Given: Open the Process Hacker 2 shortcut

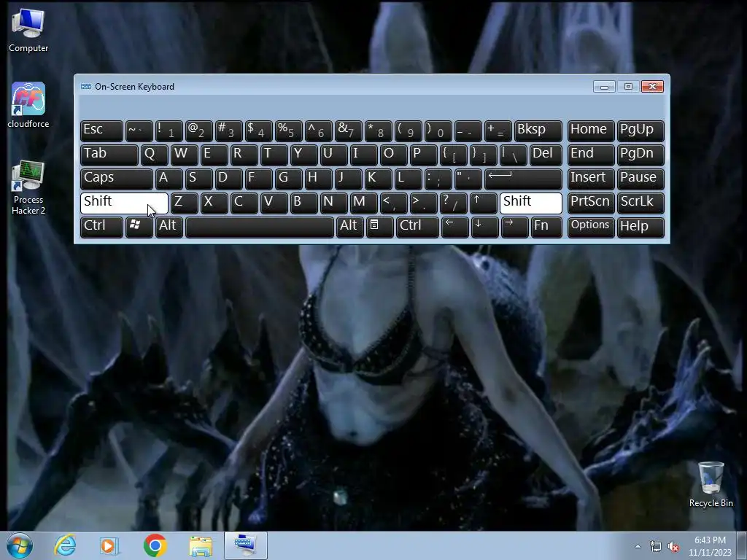Looking at the screenshot, I should tap(28, 187).
